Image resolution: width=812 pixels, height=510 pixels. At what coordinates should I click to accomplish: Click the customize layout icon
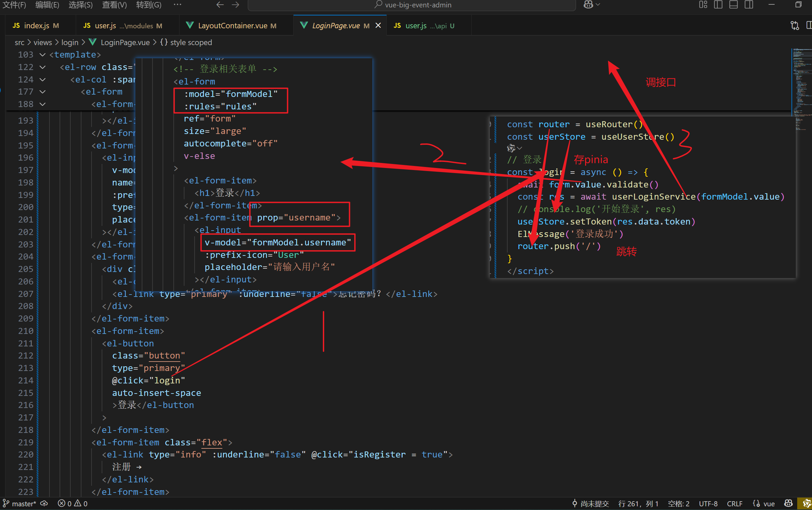pyautogui.click(x=703, y=5)
